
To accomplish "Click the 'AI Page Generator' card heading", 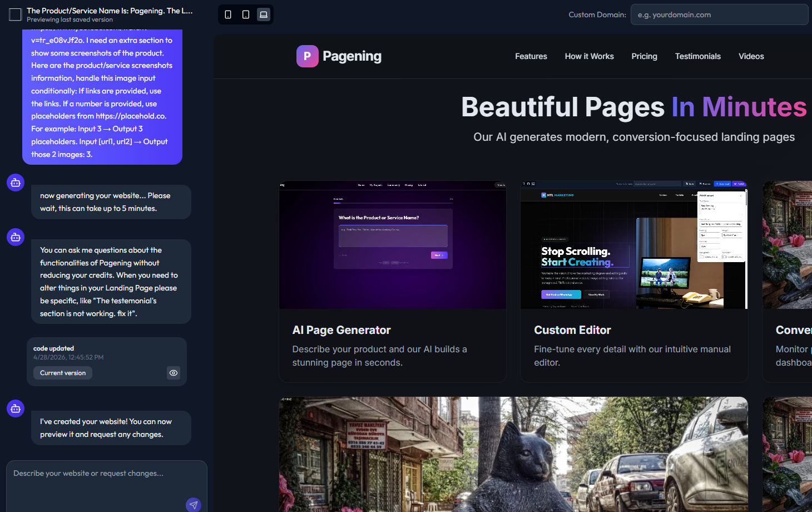I will coord(341,330).
